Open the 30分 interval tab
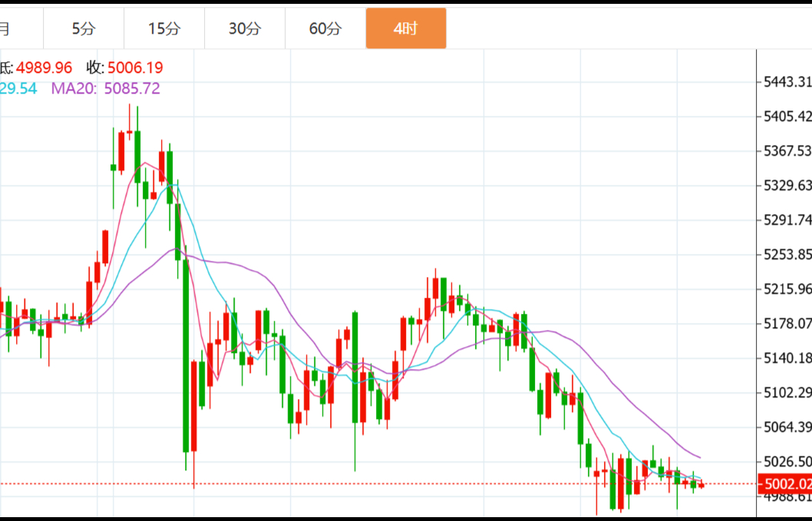This screenshot has width=812, height=521. click(x=245, y=29)
